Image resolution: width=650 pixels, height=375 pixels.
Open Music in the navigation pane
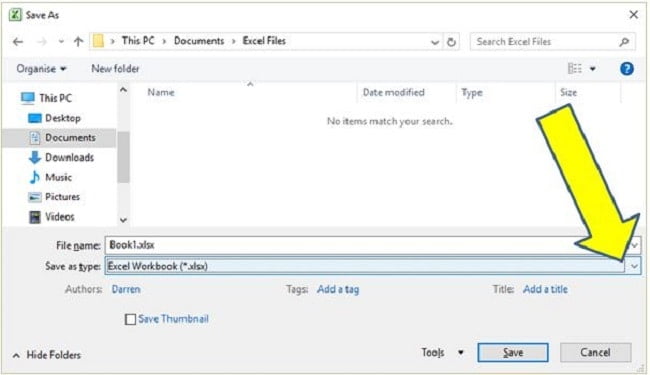point(58,177)
